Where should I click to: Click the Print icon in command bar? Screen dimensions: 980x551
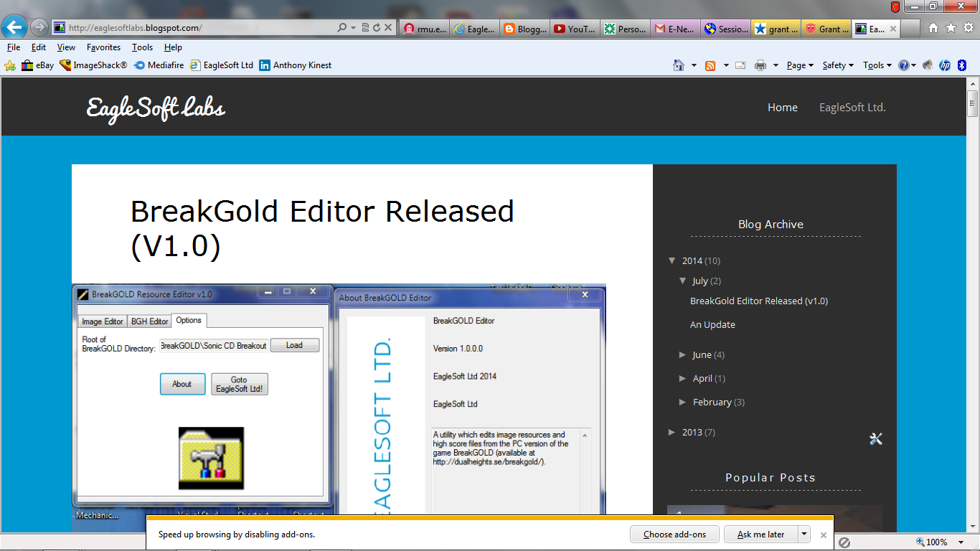click(x=760, y=65)
